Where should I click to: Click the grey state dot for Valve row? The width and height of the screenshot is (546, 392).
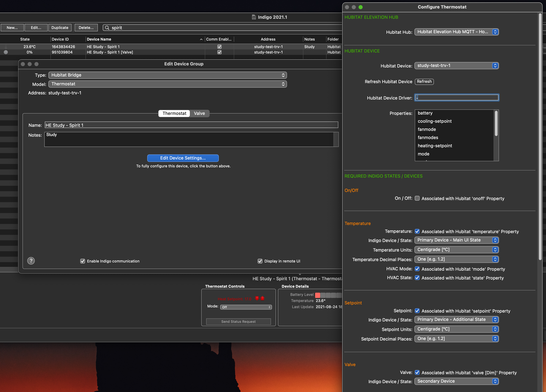click(x=6, y=52)
